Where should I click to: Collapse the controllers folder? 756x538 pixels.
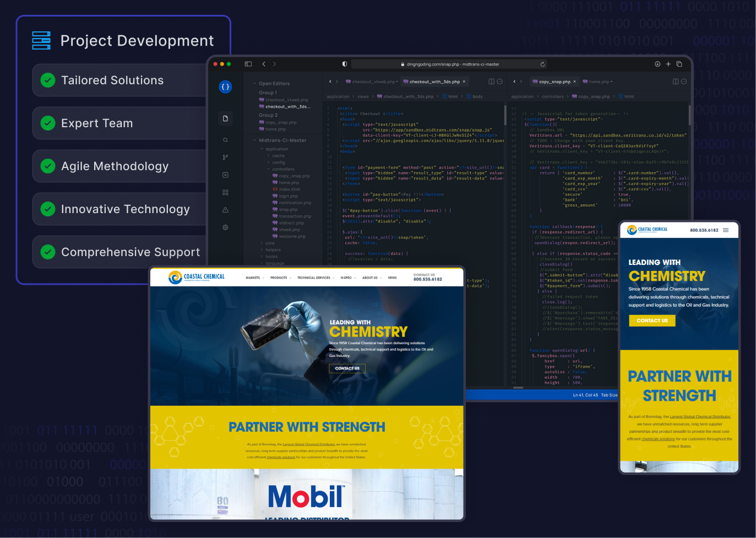coord(268,169)
